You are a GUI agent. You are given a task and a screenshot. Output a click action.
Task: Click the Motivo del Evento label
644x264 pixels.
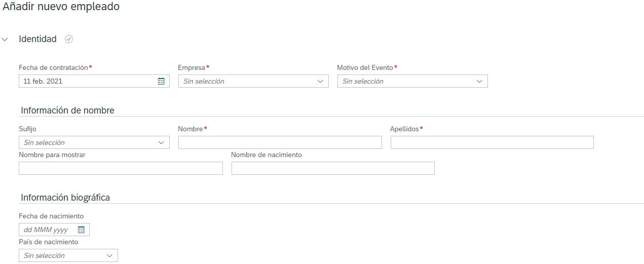click(x=365, y=67)
